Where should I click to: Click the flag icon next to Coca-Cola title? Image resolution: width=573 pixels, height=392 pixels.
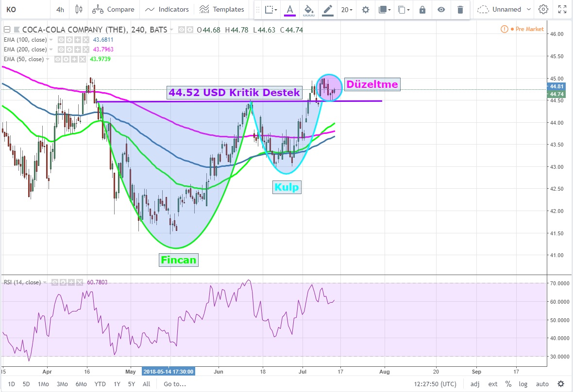17,30
